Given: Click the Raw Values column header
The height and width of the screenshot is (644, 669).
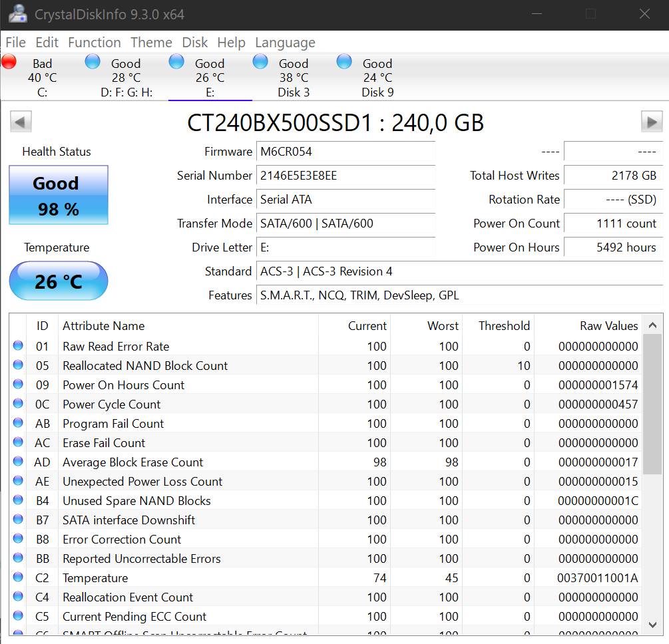Looking at the screenshot, I should pyautogui.click(x=588, y=325).
